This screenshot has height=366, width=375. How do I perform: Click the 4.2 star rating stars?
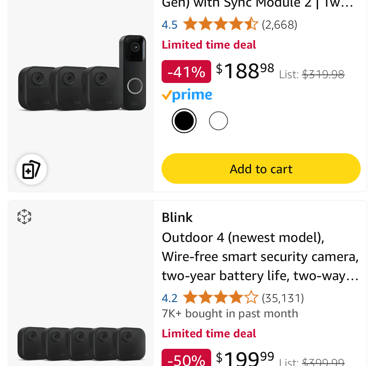pos(221,297)
